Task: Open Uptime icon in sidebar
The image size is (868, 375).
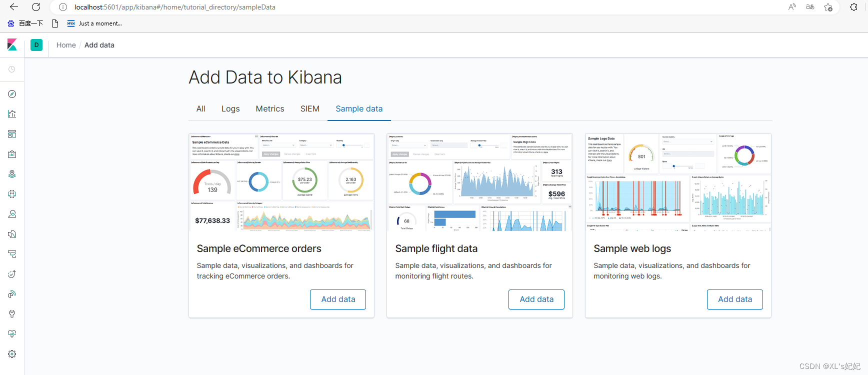Action: pos(12,274)
